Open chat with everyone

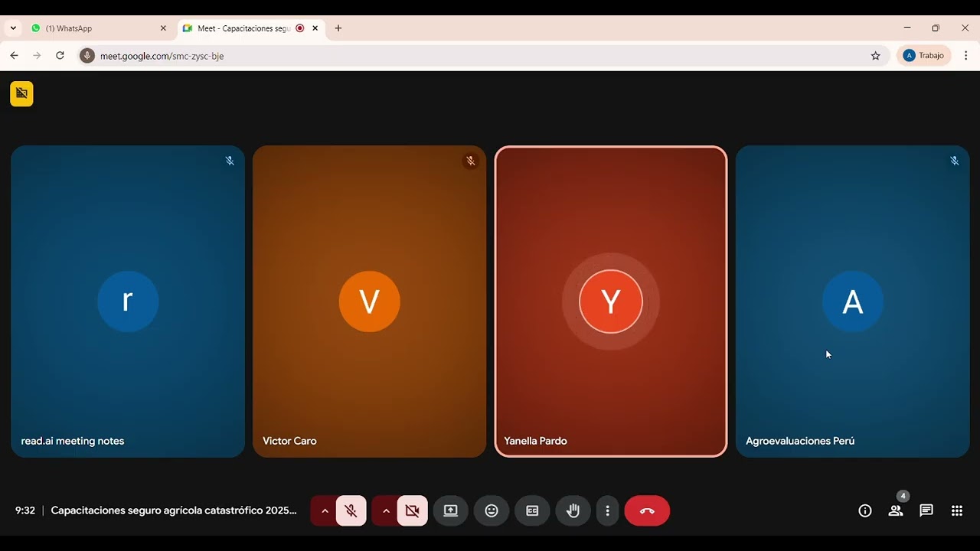coord(926,510)
